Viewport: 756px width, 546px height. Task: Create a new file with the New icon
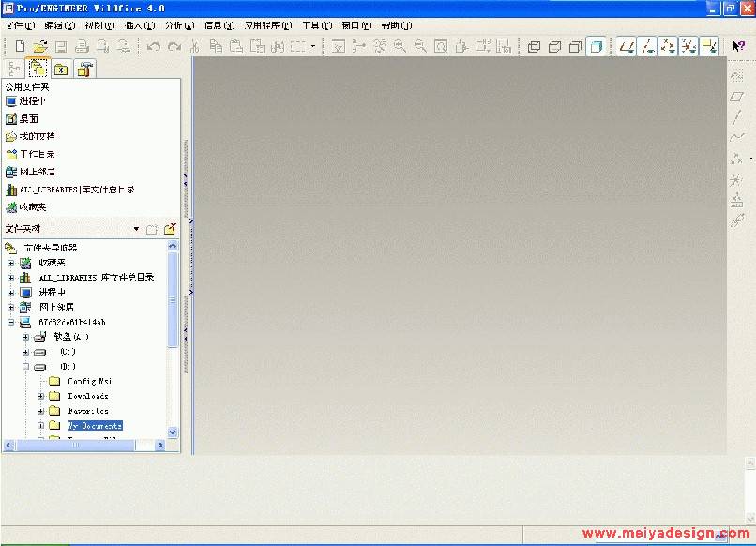[20, 46]
